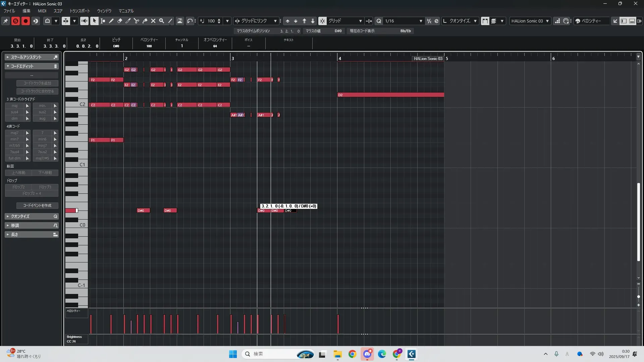Open the MIDI menu
644x362 pixels.
[42, 11]
